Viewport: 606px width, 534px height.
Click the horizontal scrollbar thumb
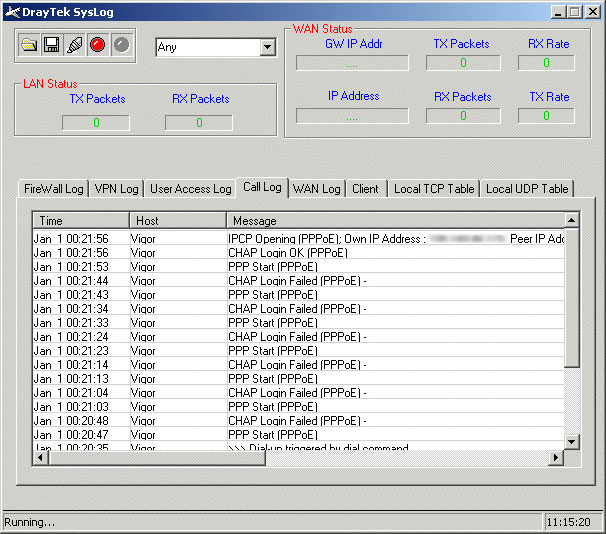[157, 457]
